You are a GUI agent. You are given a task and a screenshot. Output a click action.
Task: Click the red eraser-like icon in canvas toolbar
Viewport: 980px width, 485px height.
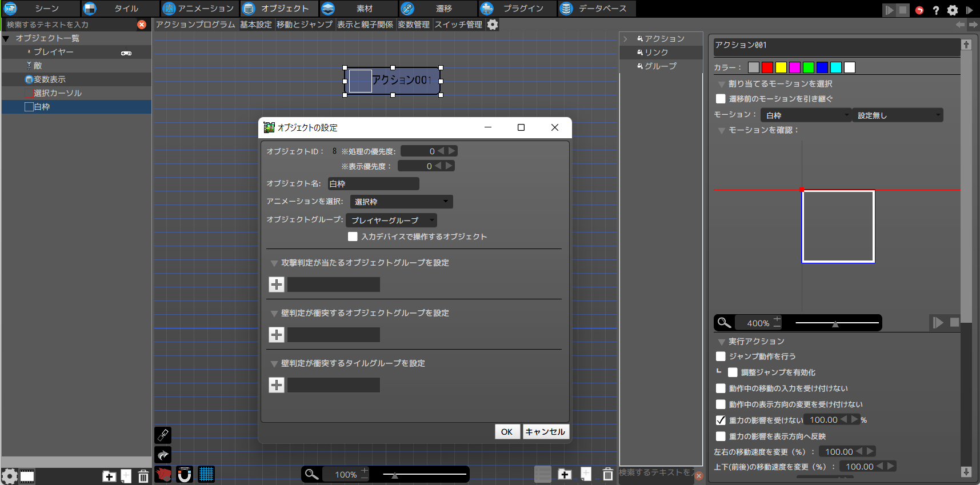coord(163,474)
